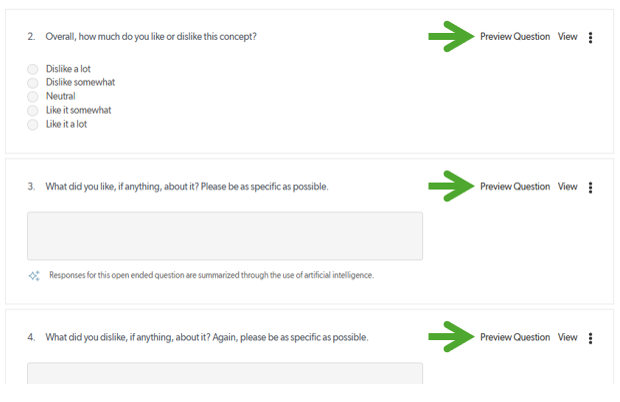620x402 pixels.
Task: Open View for question 4
Action: 567,338
